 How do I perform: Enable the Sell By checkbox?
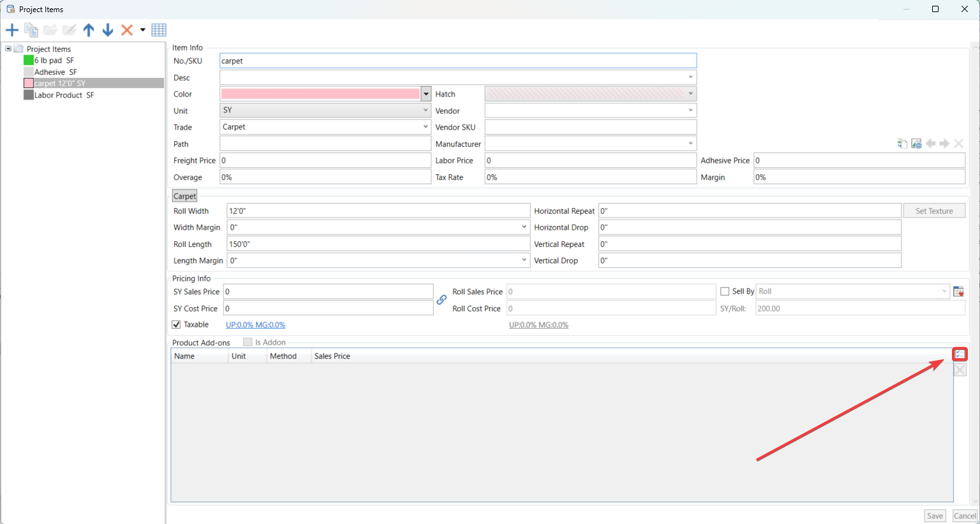coord(725,292)
